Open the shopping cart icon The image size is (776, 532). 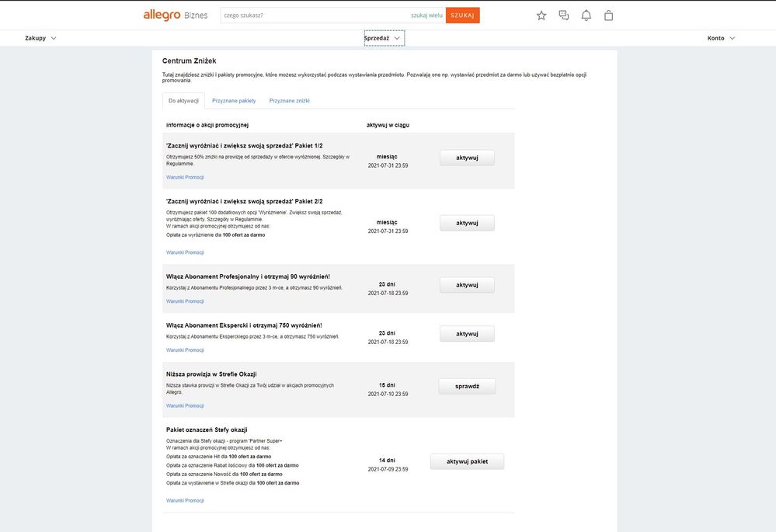[608, 16]
